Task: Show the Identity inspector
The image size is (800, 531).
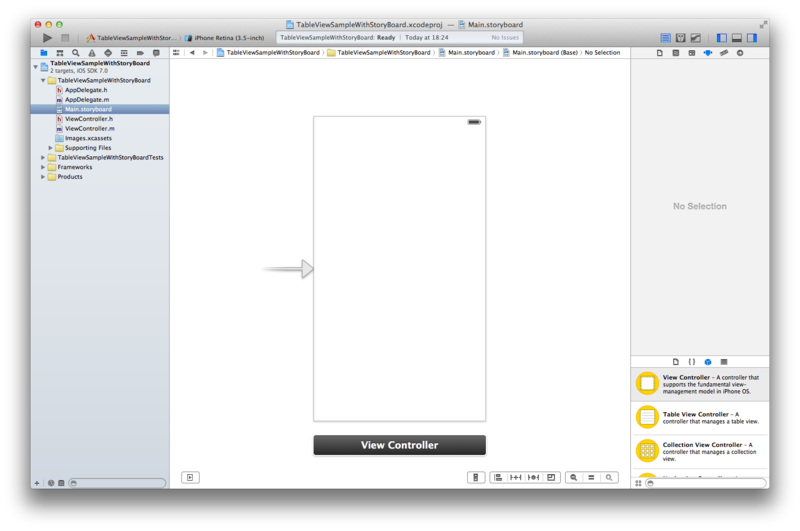Action: [692, 53]
